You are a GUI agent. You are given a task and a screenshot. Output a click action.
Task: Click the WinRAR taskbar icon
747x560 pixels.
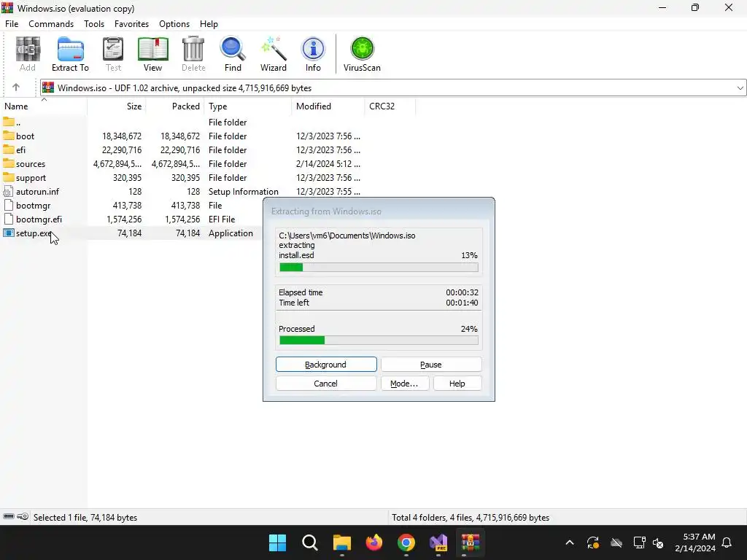point(471,542)
